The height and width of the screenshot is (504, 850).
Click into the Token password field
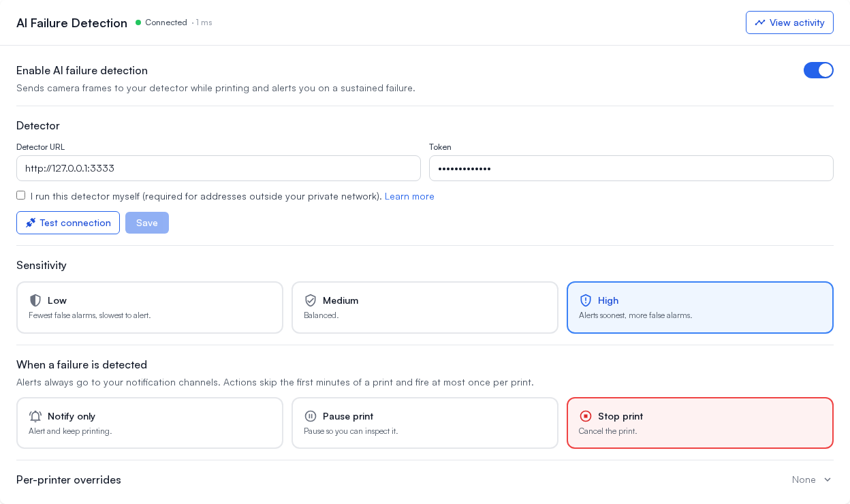[x=631, y=168]
